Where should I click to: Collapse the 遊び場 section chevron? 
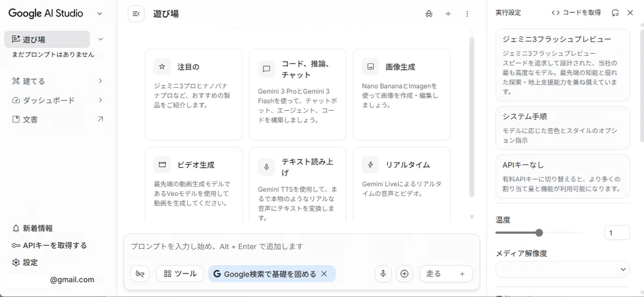[100, 39]
